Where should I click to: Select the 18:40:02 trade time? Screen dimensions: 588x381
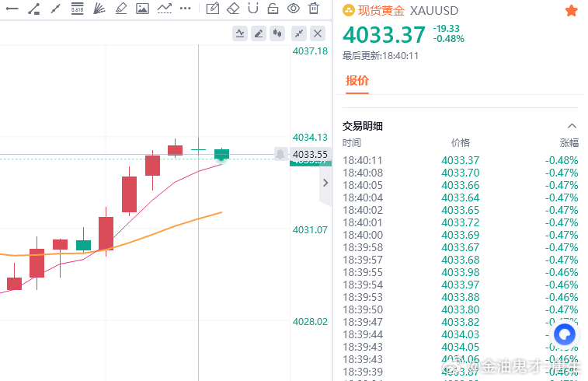pos(363,210)
